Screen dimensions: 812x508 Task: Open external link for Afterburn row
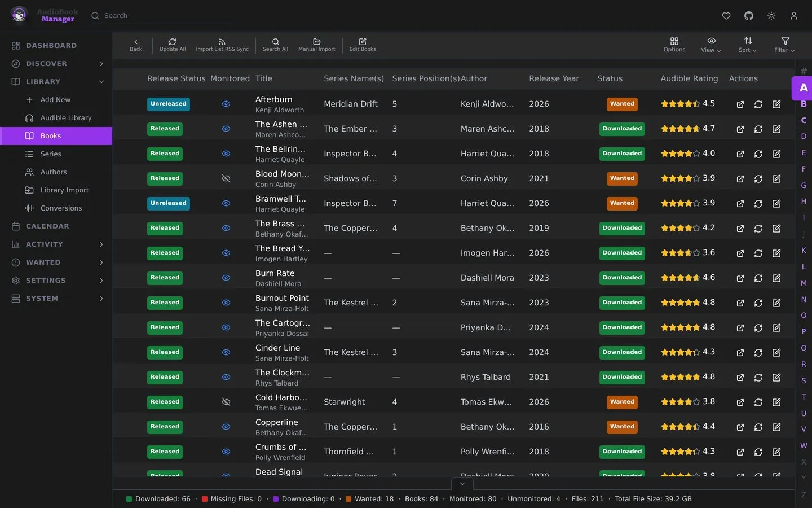tap(740, 104)
